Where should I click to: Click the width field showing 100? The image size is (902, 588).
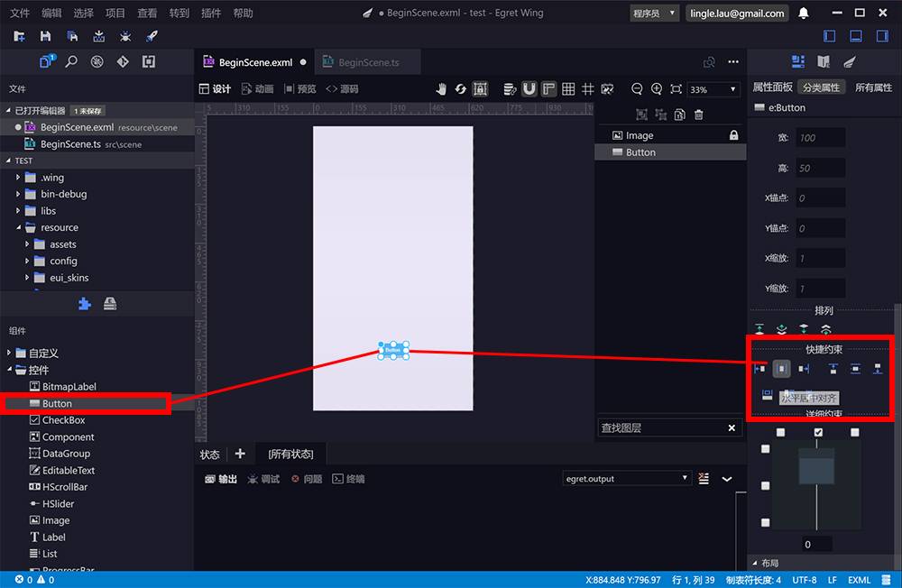[x=820, y=137]
